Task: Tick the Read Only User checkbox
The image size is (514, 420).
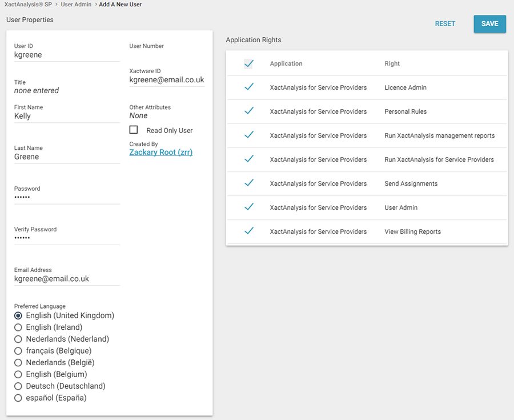Action: (x=134, y=130)
